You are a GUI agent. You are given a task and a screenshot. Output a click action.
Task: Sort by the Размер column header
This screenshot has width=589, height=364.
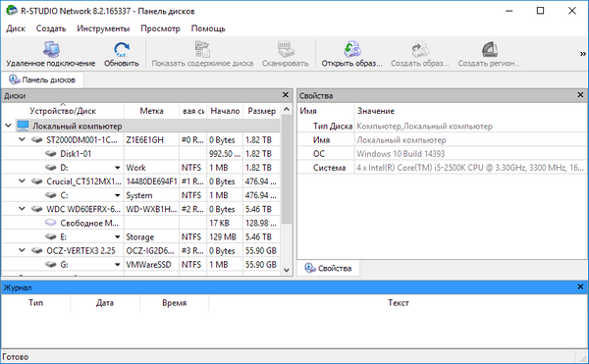click(261, 111)
